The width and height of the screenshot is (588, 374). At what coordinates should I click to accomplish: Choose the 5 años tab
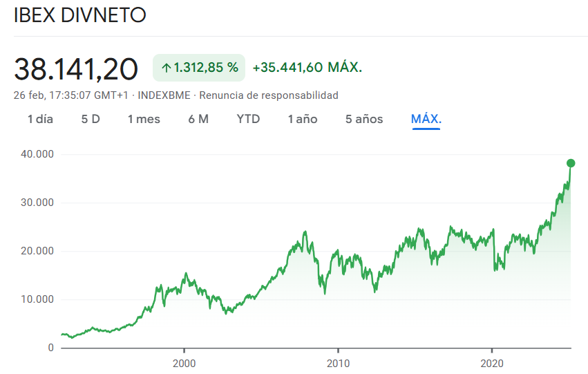tap(364, 120)
